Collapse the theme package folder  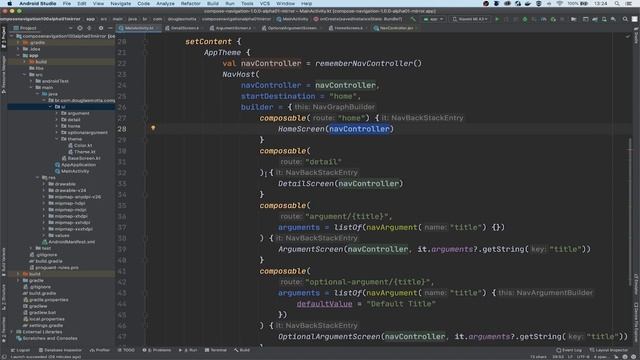(x=57, y=139)
